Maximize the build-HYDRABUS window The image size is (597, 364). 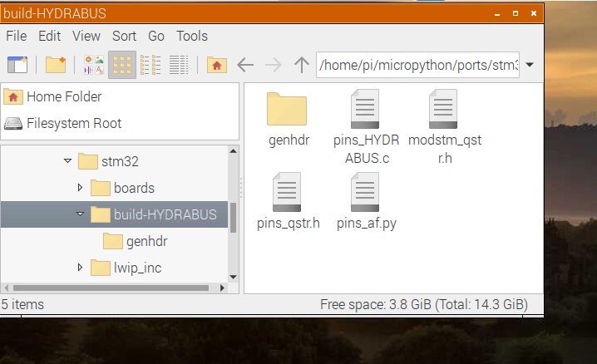516,13
